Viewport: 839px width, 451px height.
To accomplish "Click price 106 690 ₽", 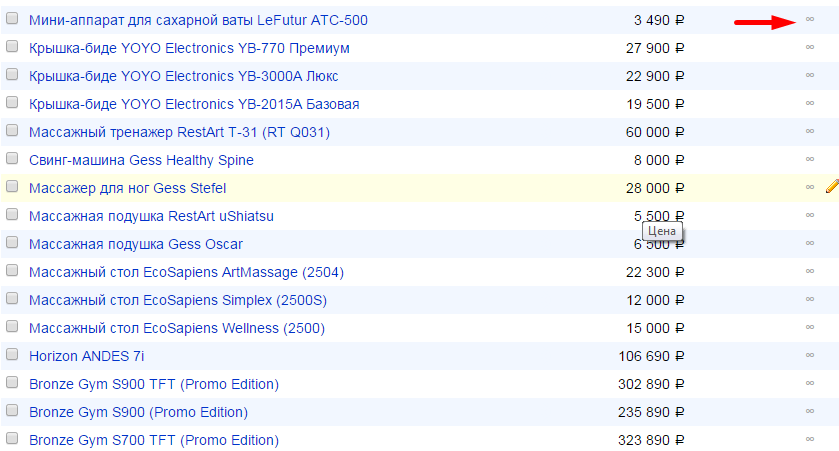I will pos(652,356).
